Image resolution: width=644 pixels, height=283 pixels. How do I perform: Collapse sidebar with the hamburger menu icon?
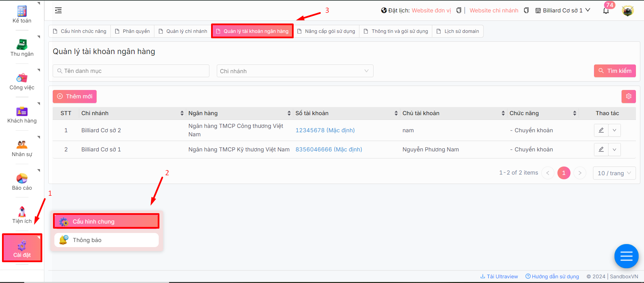click(58, 10)
